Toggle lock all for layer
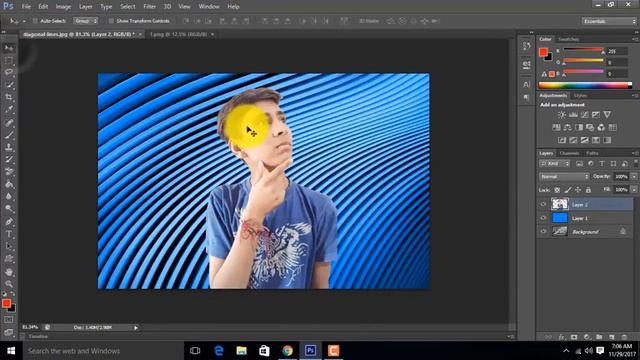 [x=588, y=190]
